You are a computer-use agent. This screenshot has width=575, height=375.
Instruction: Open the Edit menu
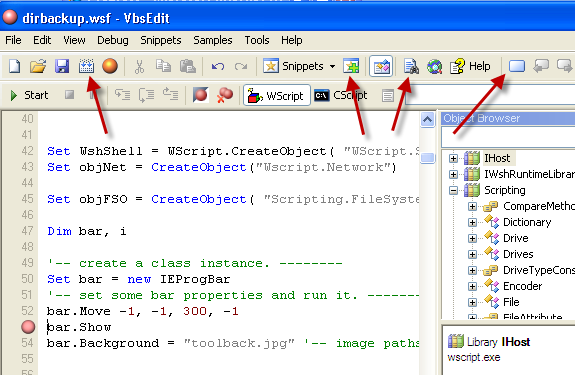42,40
